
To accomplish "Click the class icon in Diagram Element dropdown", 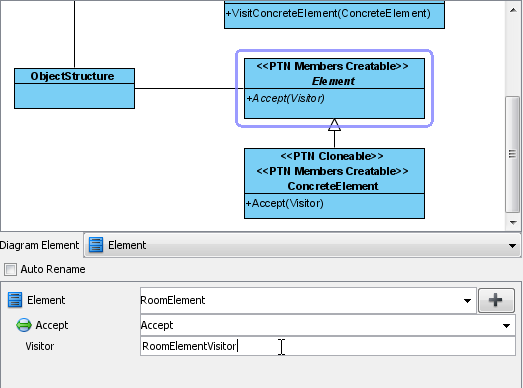I will (x=96, y=245).
